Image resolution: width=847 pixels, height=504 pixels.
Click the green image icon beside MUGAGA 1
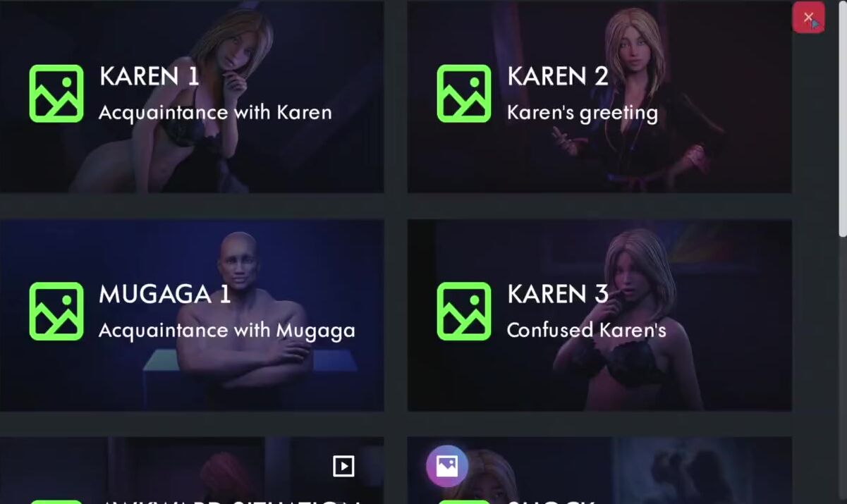pos(56,312)
